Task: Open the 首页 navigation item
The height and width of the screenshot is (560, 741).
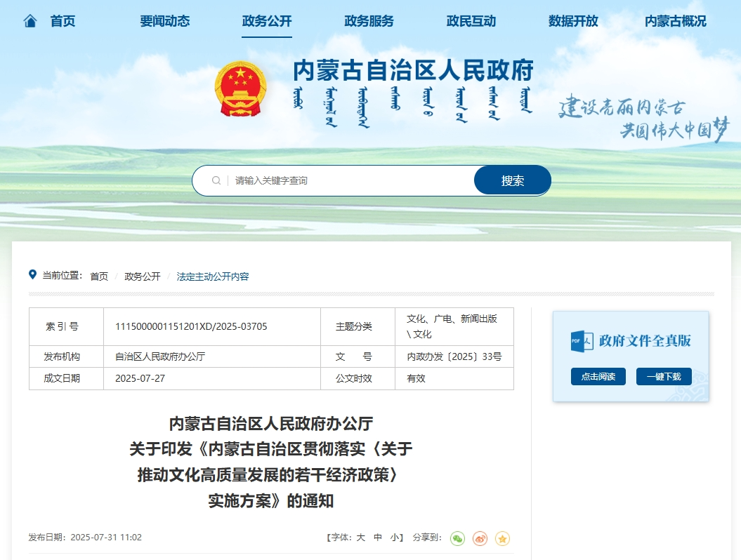Action: coord(63,21)
